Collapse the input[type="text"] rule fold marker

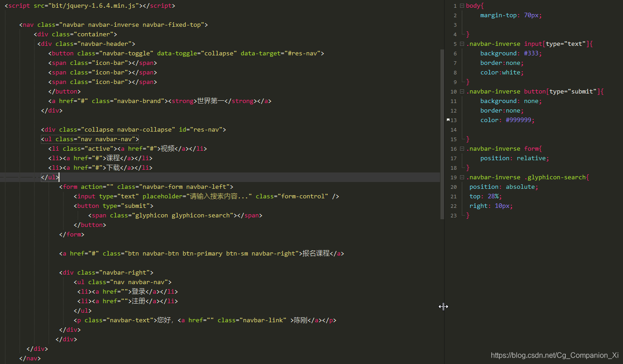pyautogui.click(x=462, y=44)
